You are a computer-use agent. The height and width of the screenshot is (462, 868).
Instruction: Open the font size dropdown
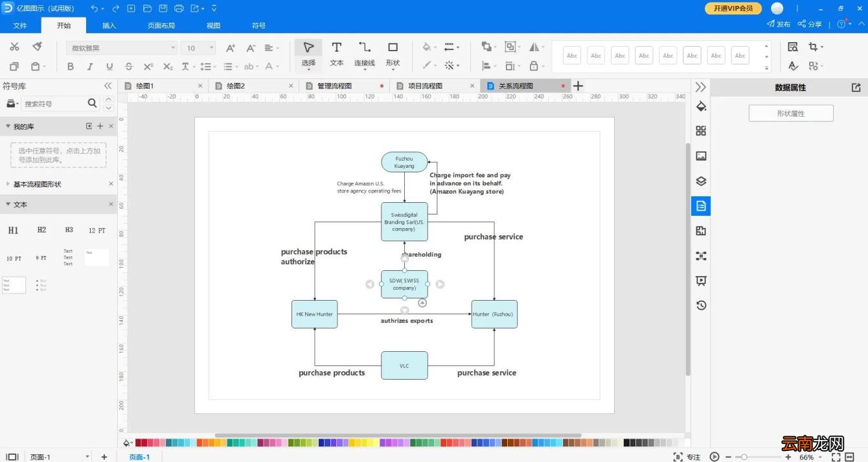[212, 48]
